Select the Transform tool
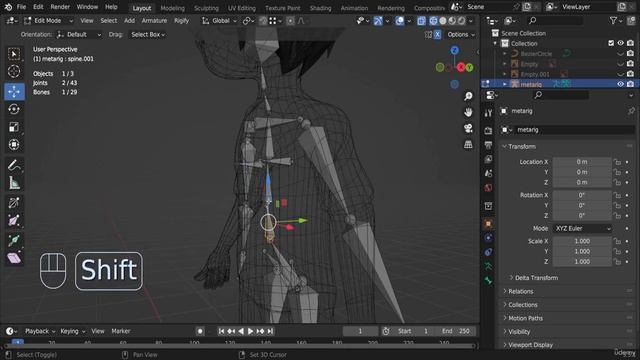 [x=14, y=144]
